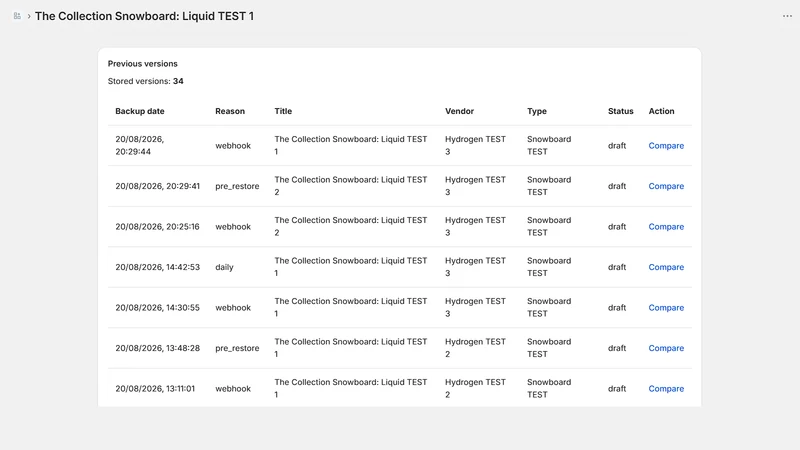Click 'Snowboard TEST' type in the 20:29:44 row
This screenshot has height=450, width=800.
click(549, 145)
